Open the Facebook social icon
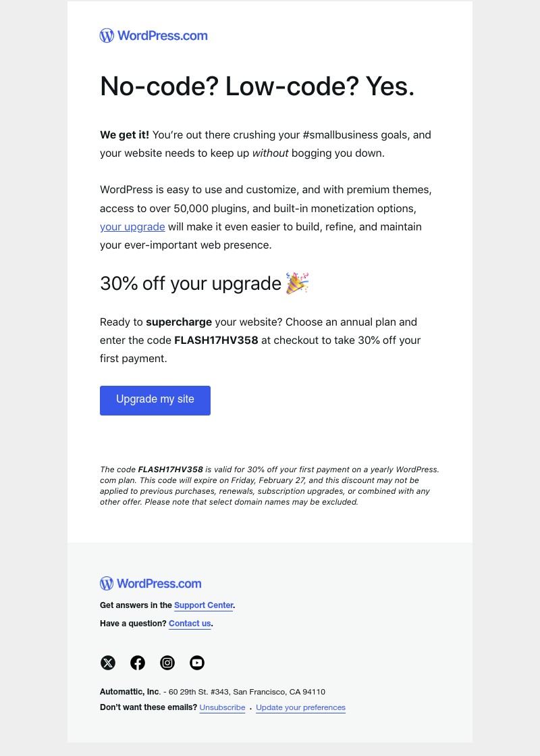The width and height of the screenshot is (540, 756). [x=138, y=663]
